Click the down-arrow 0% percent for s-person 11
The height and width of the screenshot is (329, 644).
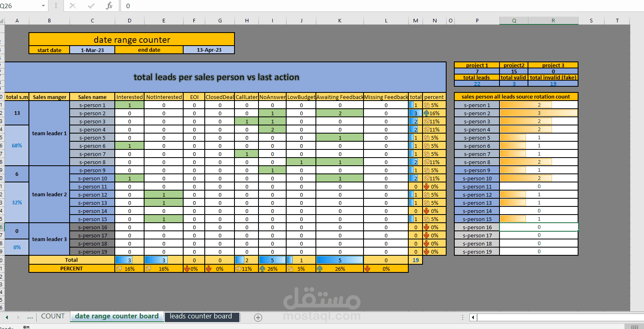tap(434, 186)
